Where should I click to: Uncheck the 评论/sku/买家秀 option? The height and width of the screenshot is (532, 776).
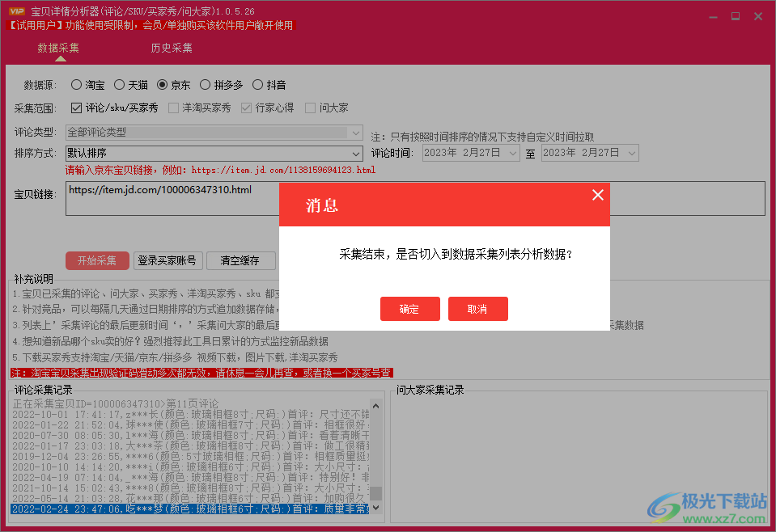pyautogui.click(x=76, y=107)
